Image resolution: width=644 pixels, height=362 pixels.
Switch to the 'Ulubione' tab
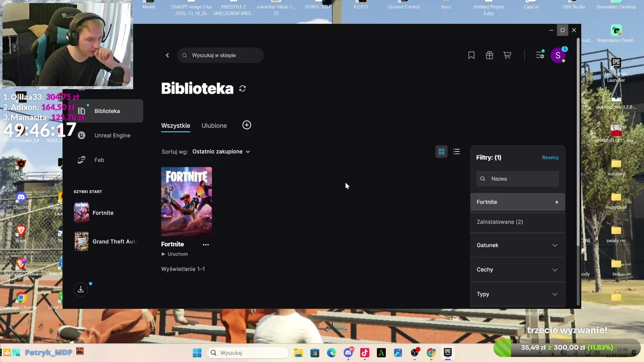pyautogui.click(x=214, y=126)
